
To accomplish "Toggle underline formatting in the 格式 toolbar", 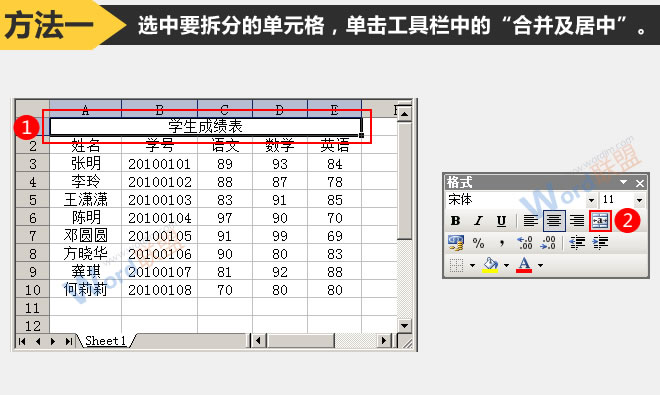I will 501,221.
